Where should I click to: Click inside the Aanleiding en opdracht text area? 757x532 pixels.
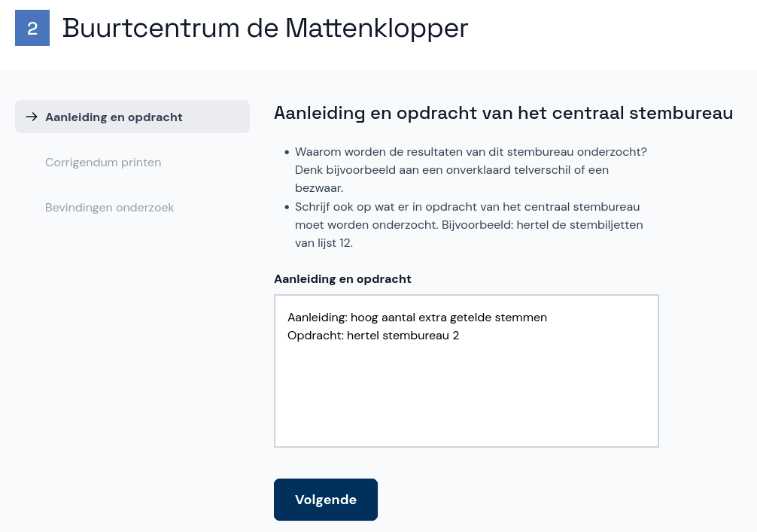coord(467,370)
